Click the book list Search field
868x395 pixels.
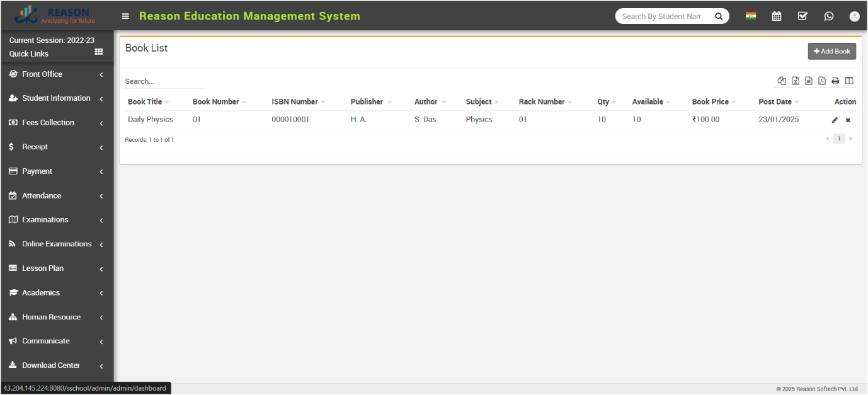(x=164, y=81)
